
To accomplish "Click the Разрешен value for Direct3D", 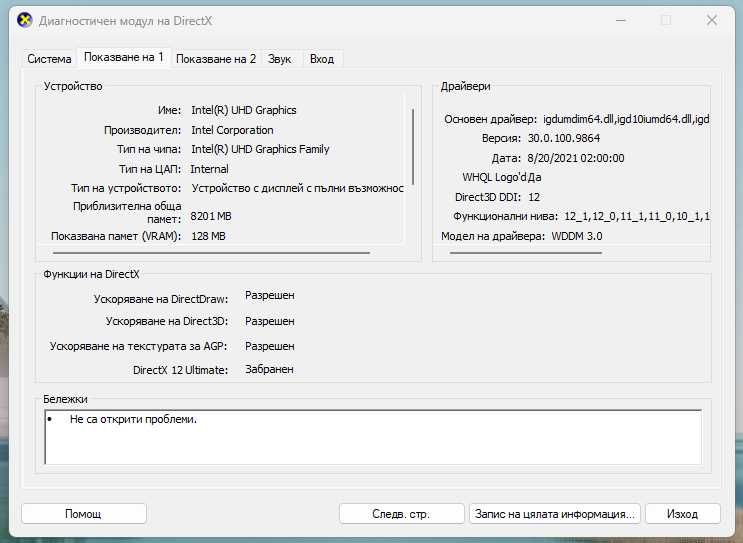I will [270, 321].
